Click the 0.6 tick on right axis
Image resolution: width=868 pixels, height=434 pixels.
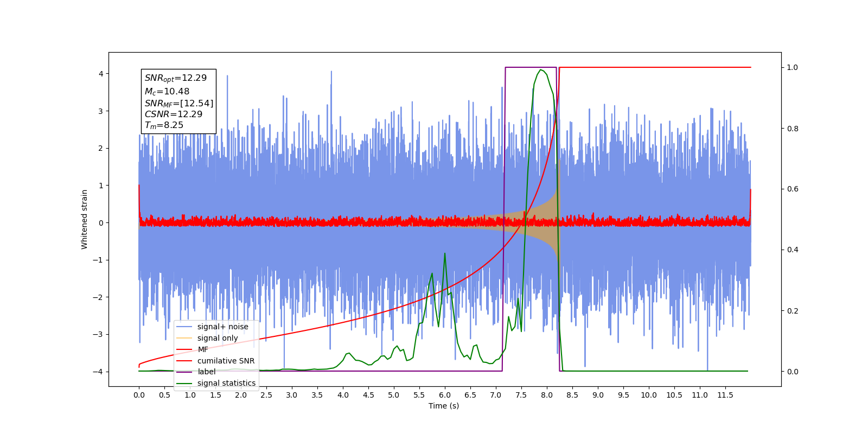pos(793,189)
